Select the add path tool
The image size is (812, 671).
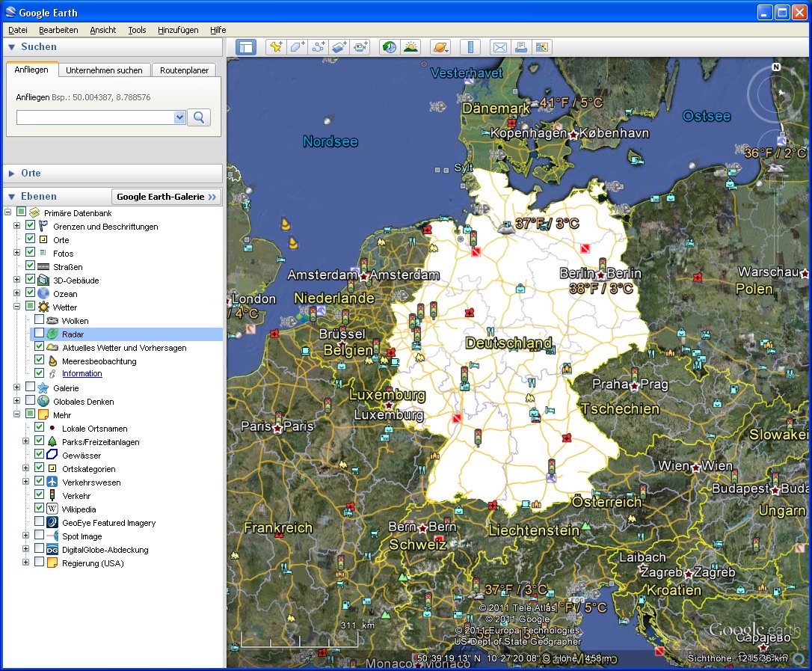coord(318,47)
